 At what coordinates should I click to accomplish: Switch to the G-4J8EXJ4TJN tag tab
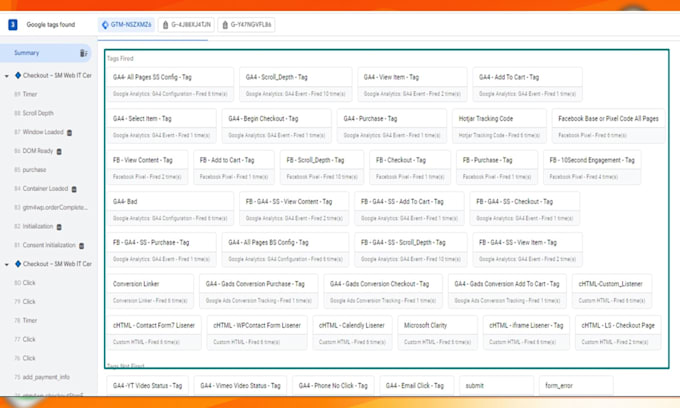pyautogui.click(x=186, y=25)
